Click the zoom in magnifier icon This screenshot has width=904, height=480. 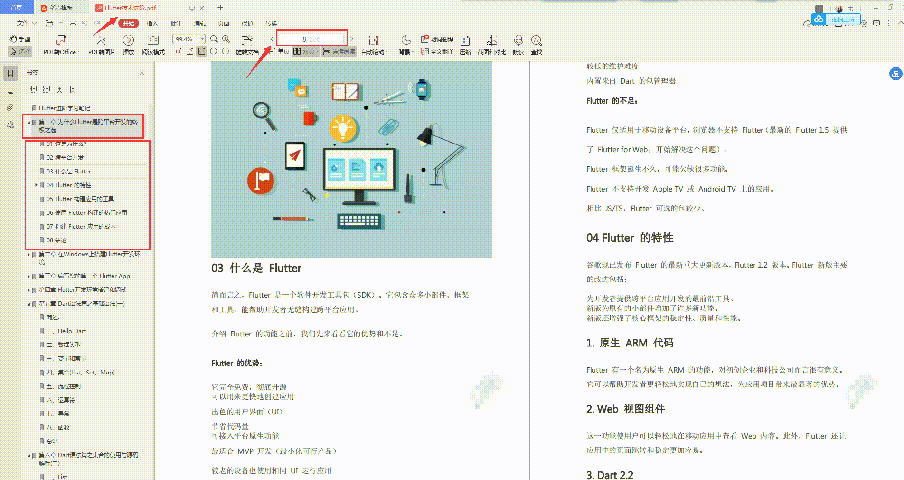tap(226, 39)
